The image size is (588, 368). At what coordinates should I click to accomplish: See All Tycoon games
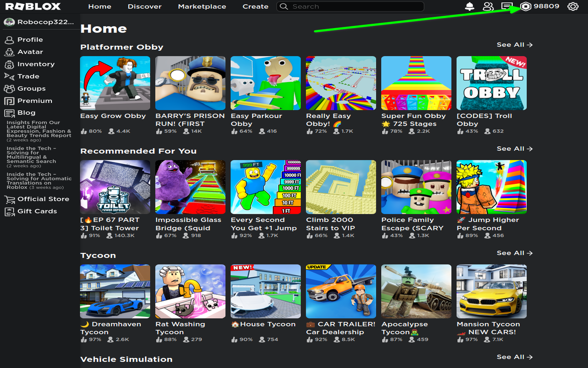coord(514,253)
